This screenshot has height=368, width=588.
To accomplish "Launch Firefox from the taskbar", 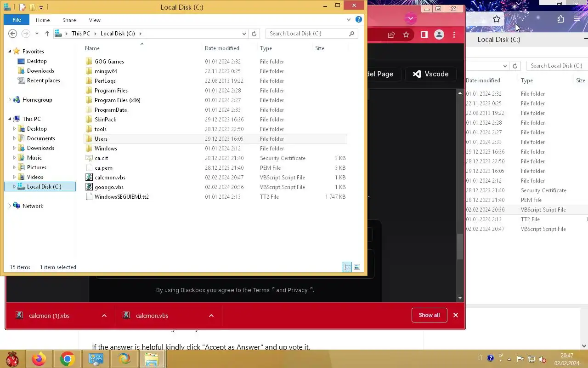I will click(39, 359).
